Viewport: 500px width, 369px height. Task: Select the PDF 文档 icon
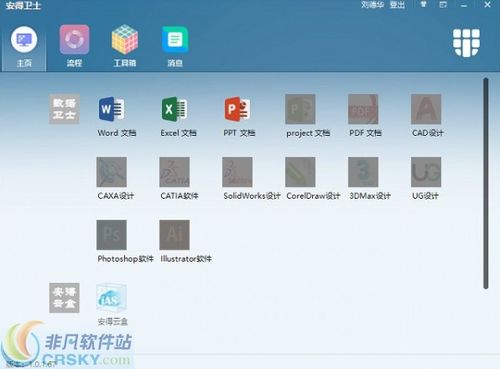click(x=363, y=109)
